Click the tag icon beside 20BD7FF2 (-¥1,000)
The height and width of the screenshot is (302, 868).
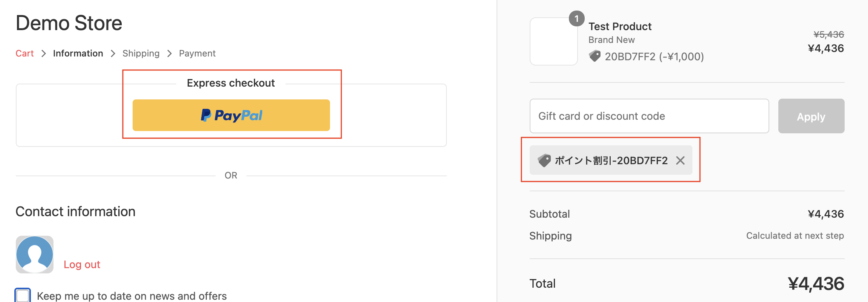(595, 56)
